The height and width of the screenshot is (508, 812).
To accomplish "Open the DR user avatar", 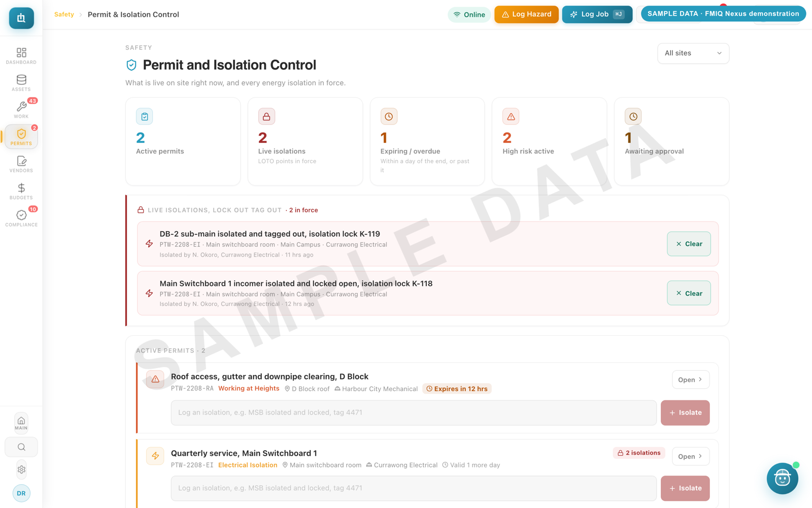I will pos(21,493).
